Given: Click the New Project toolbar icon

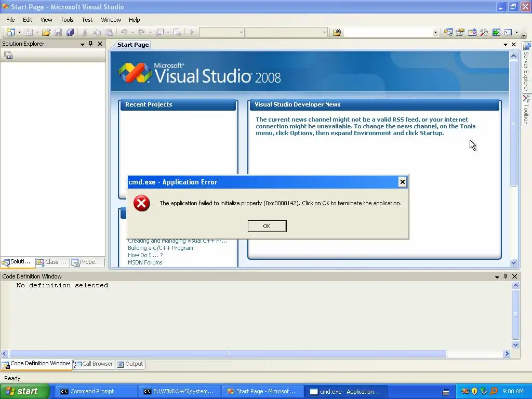Looking at the screenshot, I should tap(11, 32).
